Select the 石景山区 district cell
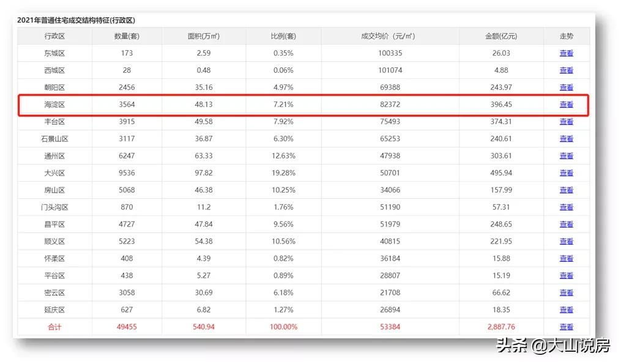This screenshot has width=621, height=364. click(54, 139)
